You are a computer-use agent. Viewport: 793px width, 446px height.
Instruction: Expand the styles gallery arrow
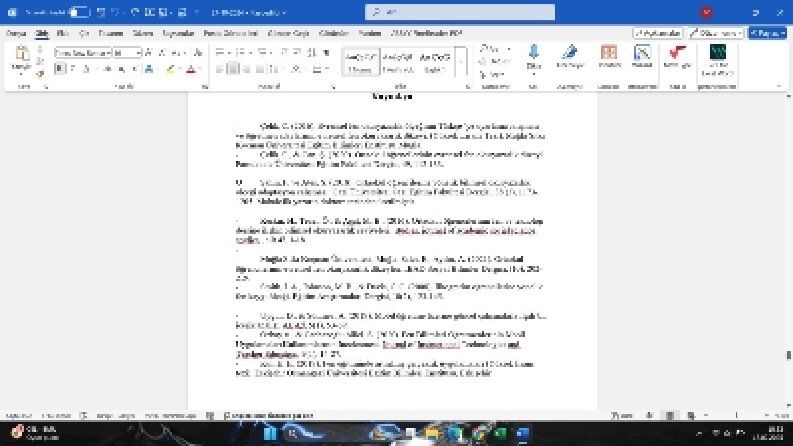[461, 62]
